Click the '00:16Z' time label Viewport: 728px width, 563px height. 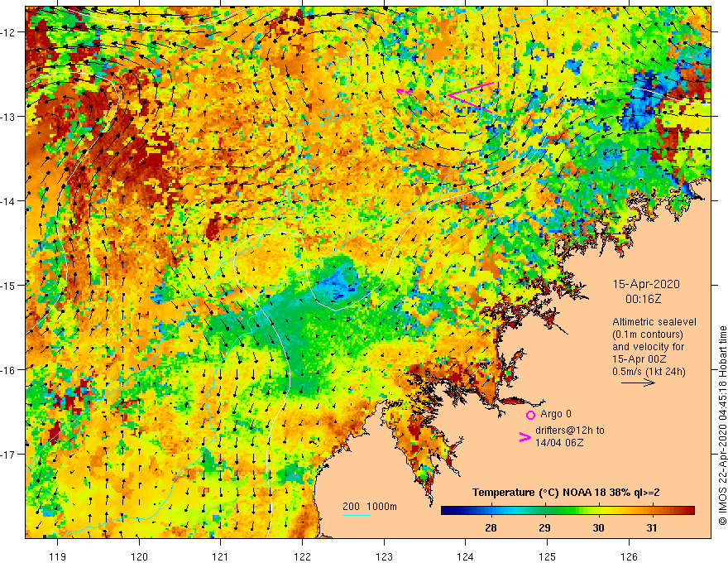coord(643,299)
